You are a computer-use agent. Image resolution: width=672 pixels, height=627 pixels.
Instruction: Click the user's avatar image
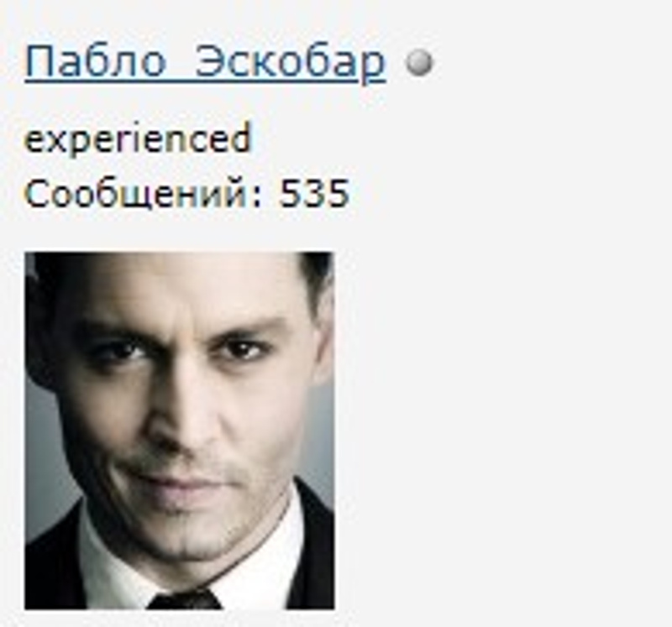pyautogui.click(x=180, y=431)
